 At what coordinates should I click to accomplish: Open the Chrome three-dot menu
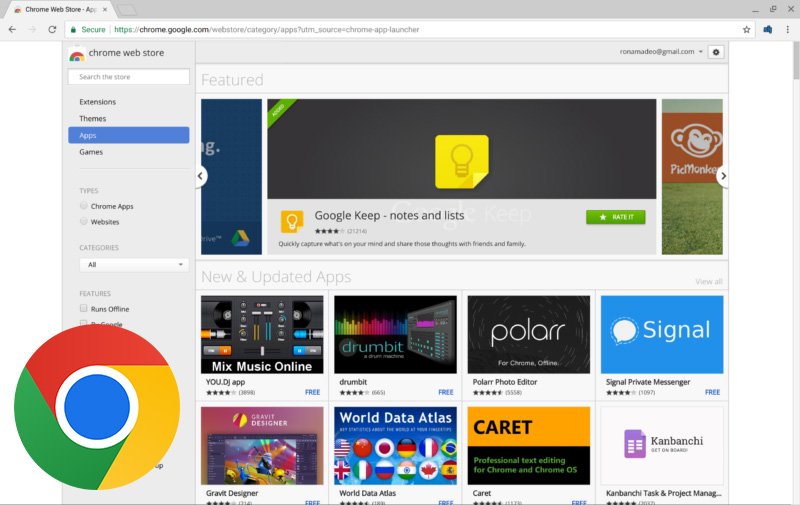(787, 30)
